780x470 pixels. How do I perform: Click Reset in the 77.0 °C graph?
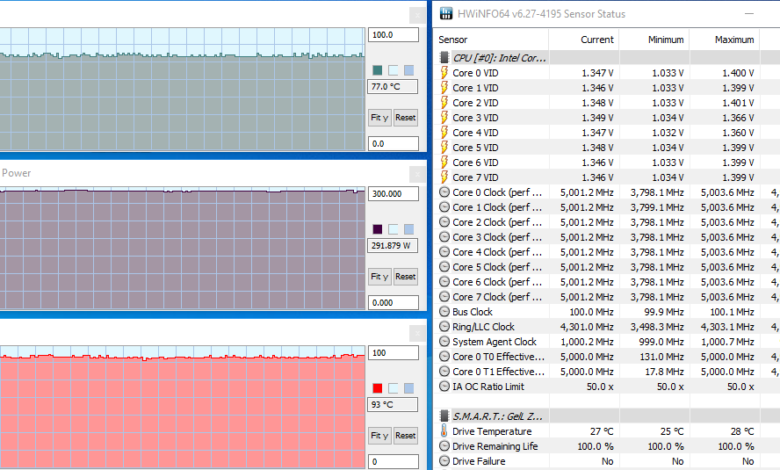[x=405, y=118]
